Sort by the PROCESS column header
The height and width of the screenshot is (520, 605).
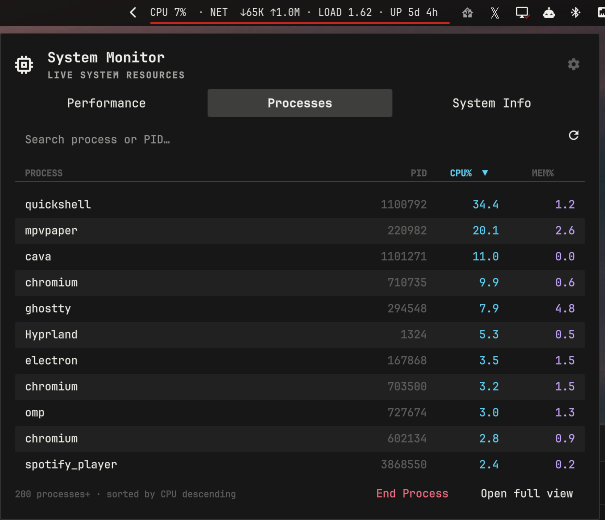pos(44,173)
